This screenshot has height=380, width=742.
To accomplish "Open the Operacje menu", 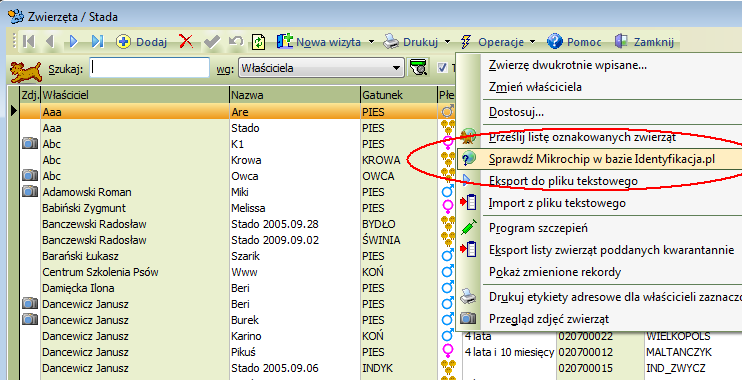I will click(493, 42).
